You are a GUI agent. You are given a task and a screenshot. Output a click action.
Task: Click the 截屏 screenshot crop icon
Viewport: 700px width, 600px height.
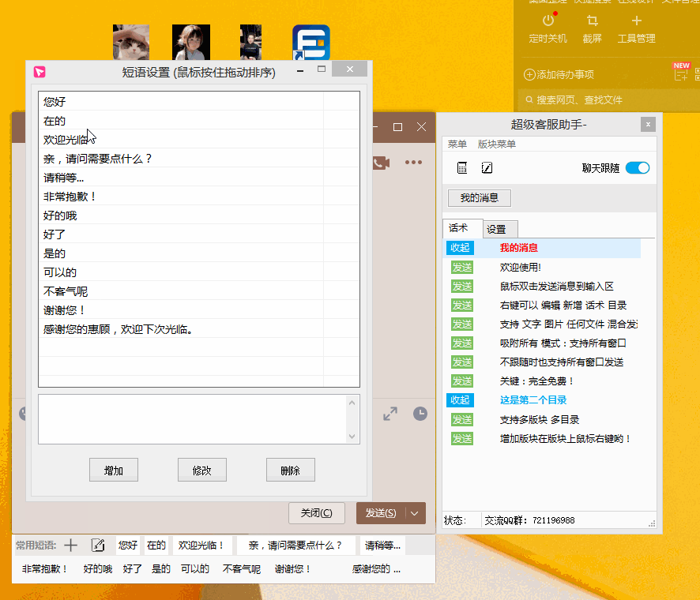click(x=592, y=21)
